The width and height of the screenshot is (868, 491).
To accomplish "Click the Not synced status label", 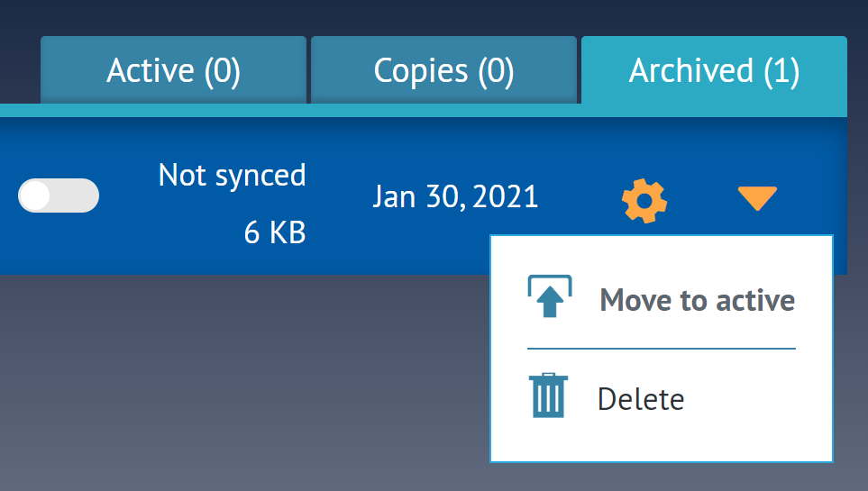I will [232, 175].
